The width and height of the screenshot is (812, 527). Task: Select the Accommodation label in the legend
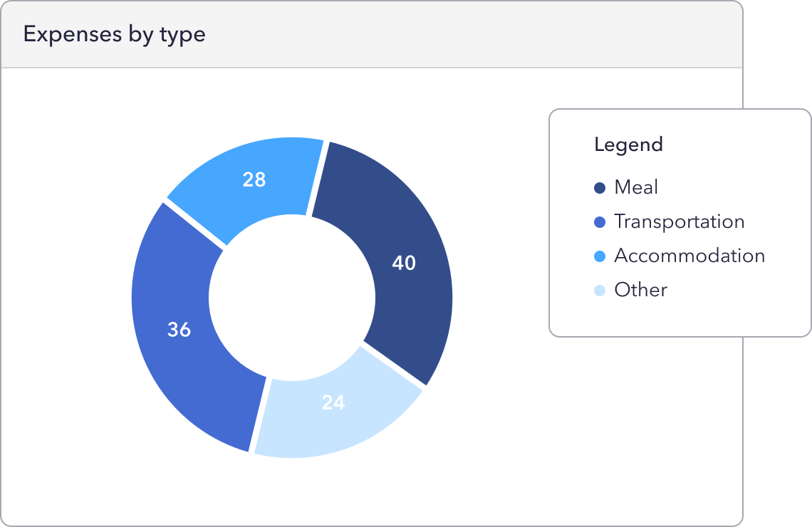point(689,256)
